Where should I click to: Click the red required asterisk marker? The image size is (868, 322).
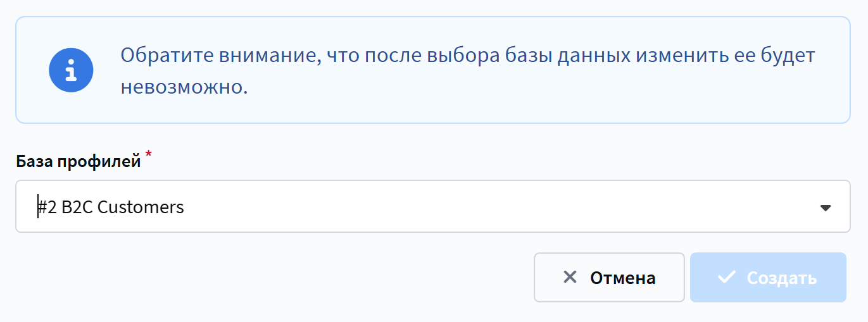[x=149, y=154]
